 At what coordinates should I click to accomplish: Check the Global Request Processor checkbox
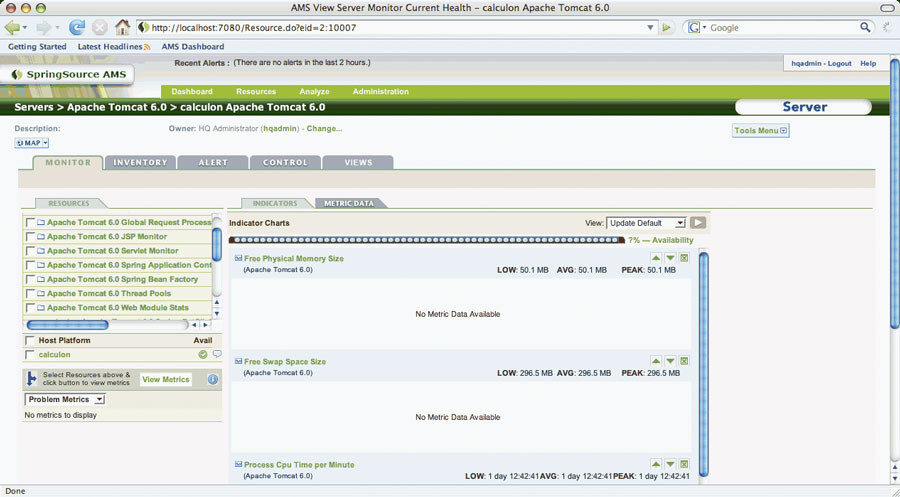[30, 223]
